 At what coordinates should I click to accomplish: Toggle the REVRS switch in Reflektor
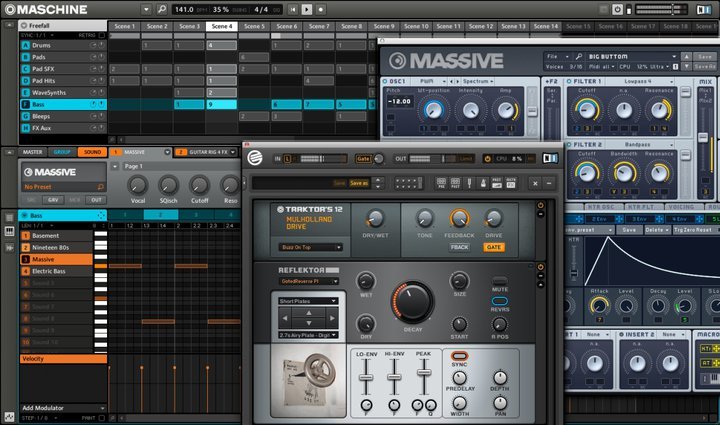click(x=500, y=301)
